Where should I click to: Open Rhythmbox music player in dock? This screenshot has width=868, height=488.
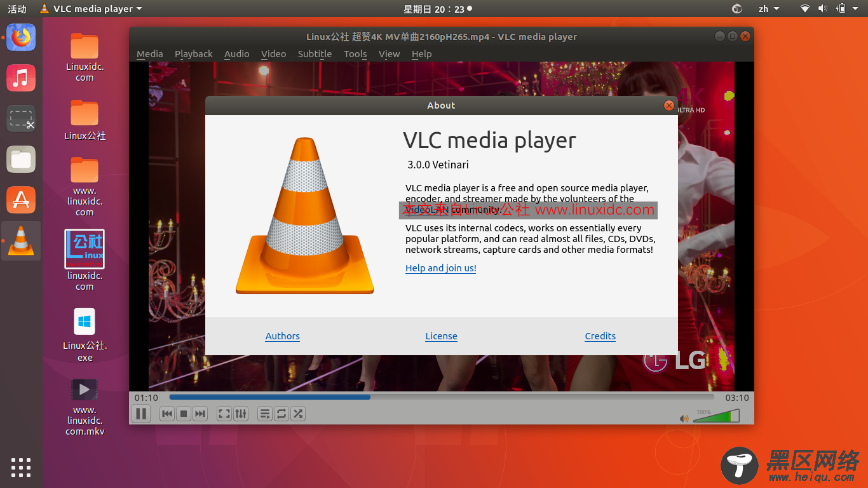[x=21, y=78]
